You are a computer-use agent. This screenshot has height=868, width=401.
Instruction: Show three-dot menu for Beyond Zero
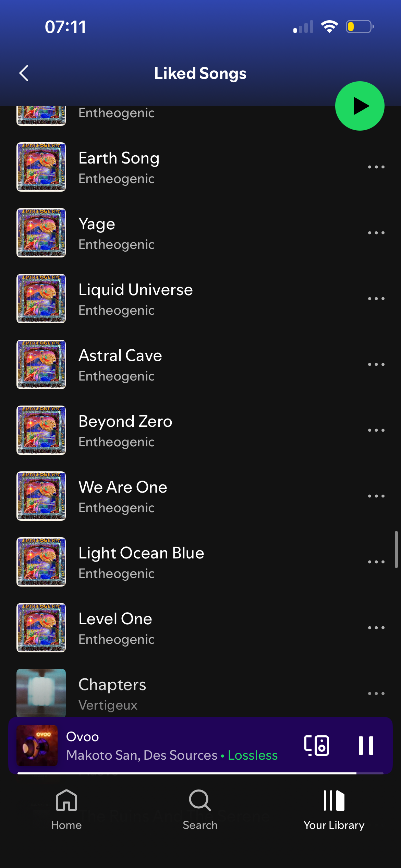376,430
